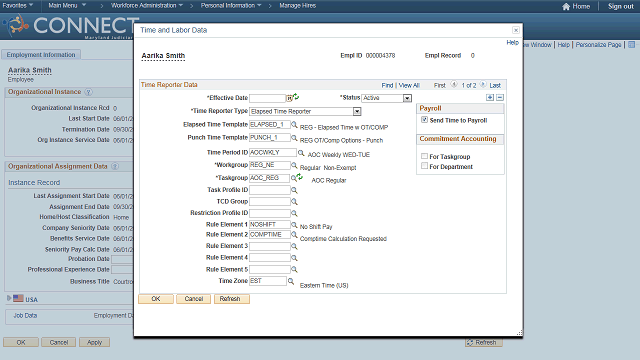
Task: Click the green refresh icon beside Effective Date
Action: [296, 97]
